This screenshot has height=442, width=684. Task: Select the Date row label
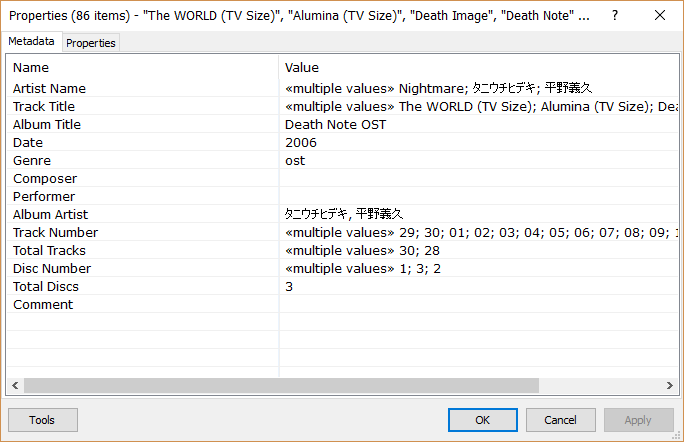28,143
